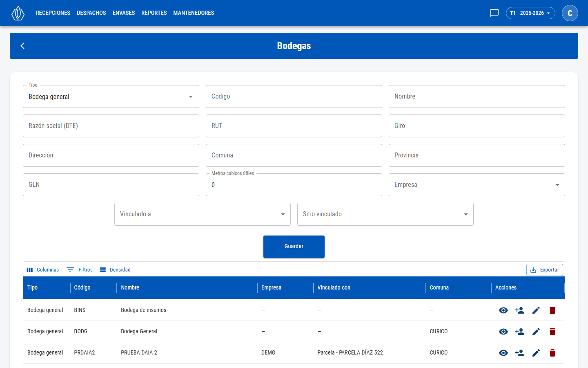Export the table with Exportar
Screen dimensions: 588x368
545,270
